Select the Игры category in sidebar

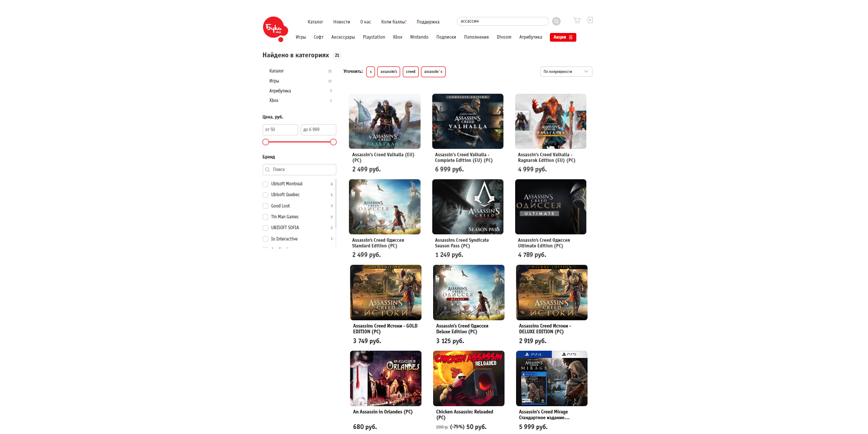coord(274,81)
